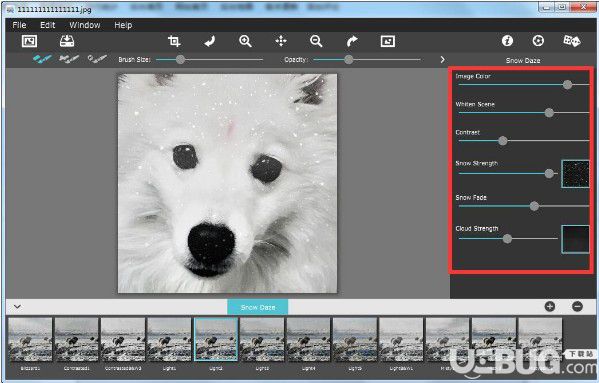Open the Cloud Strength texture swatch

pos(575,239)
